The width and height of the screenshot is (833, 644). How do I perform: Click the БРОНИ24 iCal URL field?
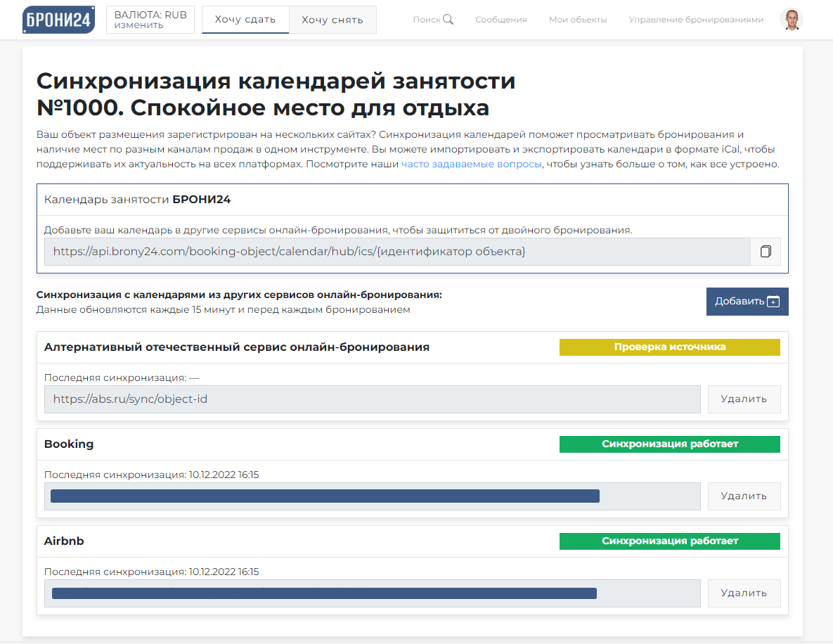click(397, 251)
